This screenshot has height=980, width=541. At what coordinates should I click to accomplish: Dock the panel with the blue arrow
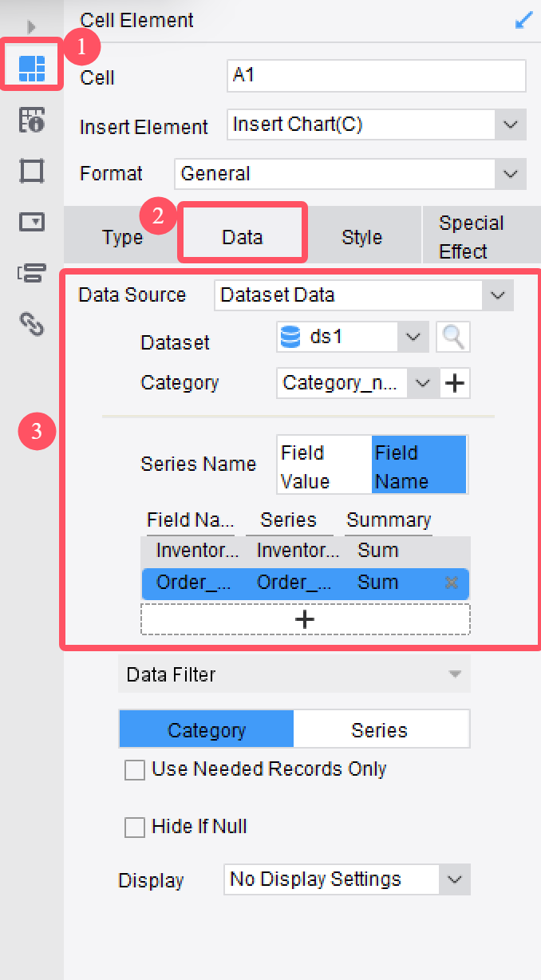(523, 21)
